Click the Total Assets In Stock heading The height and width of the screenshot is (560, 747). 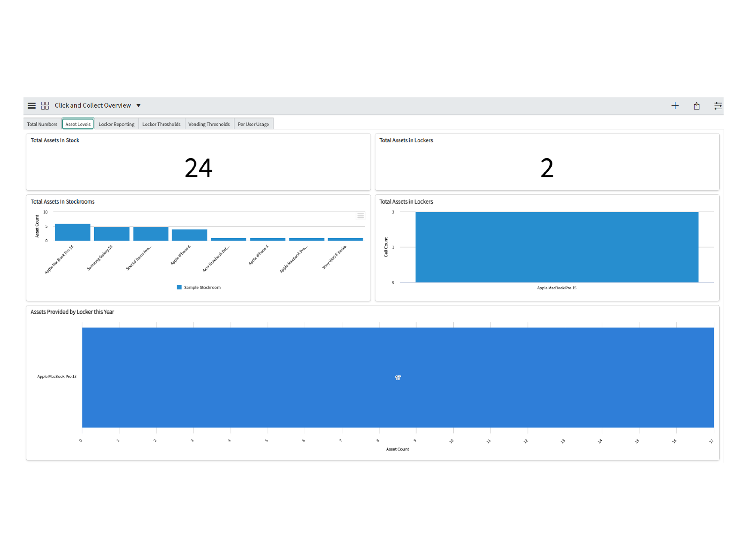point(55,140)
